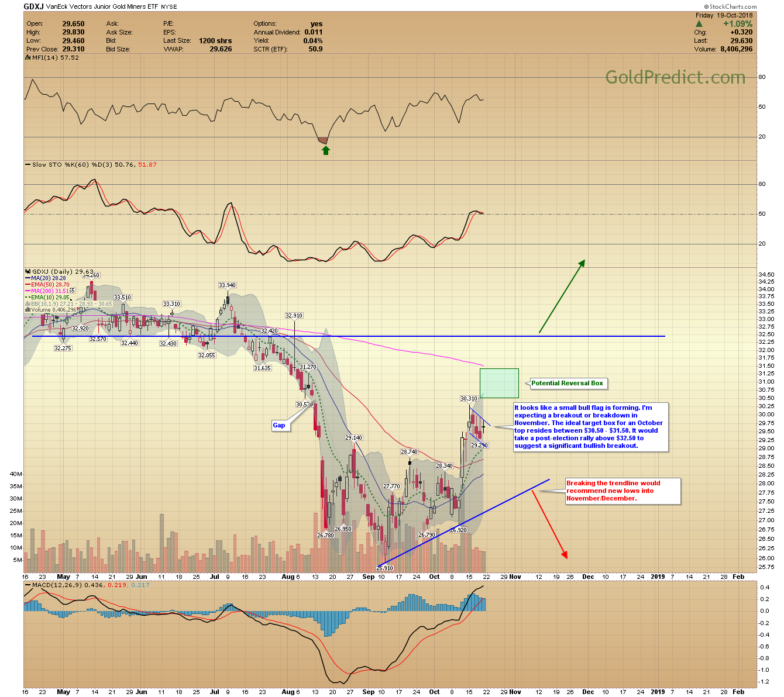Viewport: 784px width, 697px height.
Task: Click the 34.50 price axis label
Action: pyautogui.click(x=766, y=275)
